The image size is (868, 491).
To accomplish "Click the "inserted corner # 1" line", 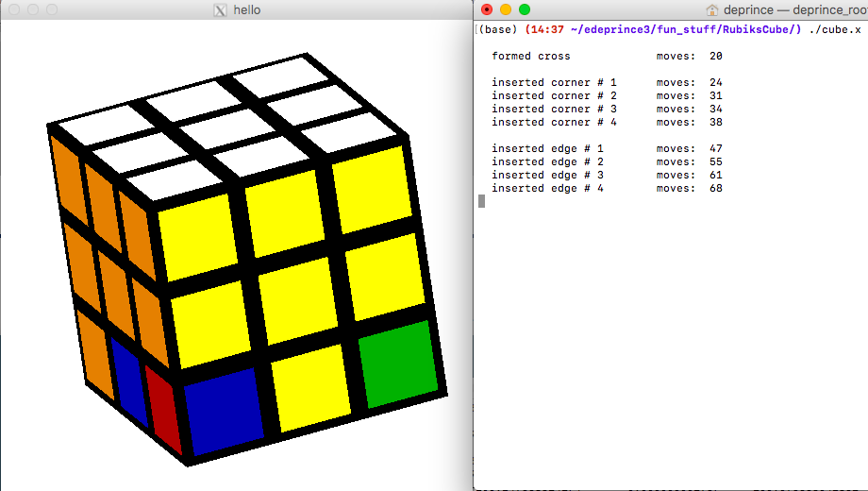I will coord(553,83).
